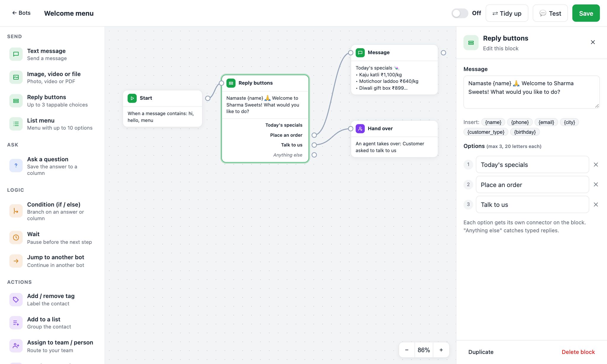Select the List menu block icon
This screenshot has height=364, width=607.
click(x=16, y=124)
